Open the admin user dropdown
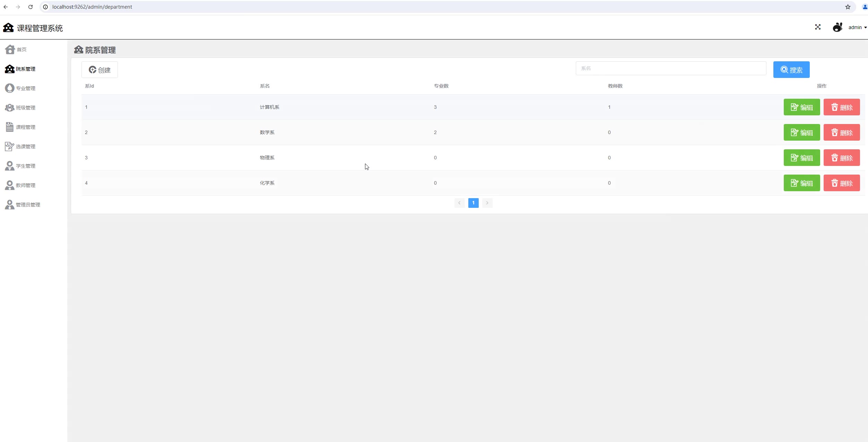This screenshot has height=442, width=868. tap(857, 27)
